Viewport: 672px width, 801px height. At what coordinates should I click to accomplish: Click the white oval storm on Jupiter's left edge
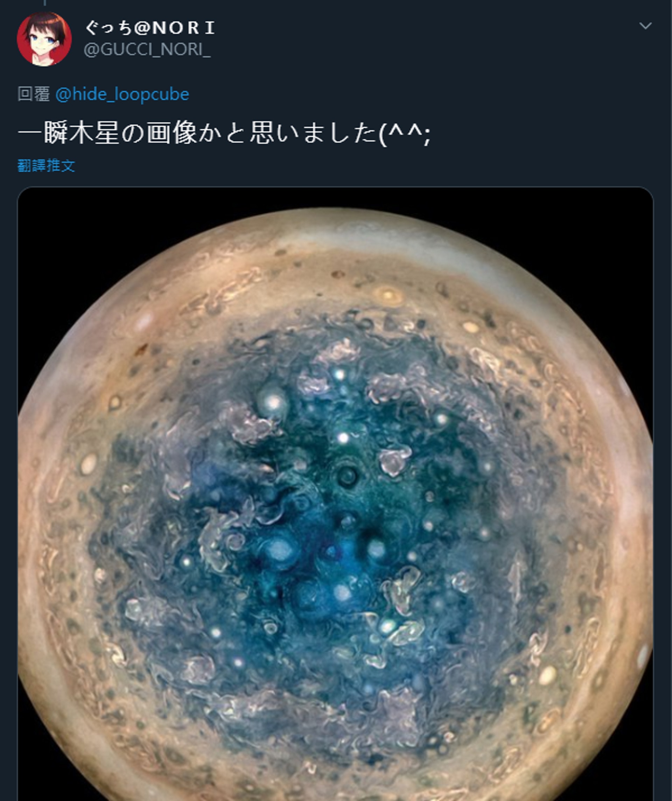89,464
